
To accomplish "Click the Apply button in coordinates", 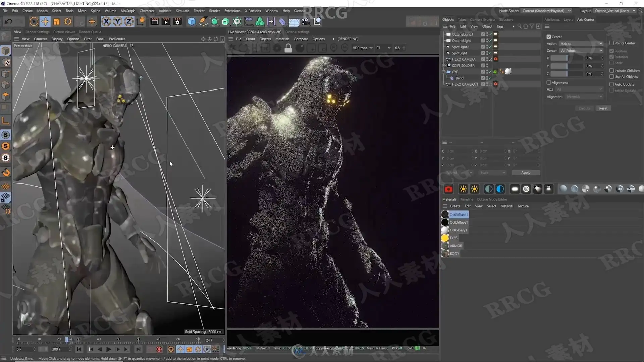I will (x=526, y=173).
